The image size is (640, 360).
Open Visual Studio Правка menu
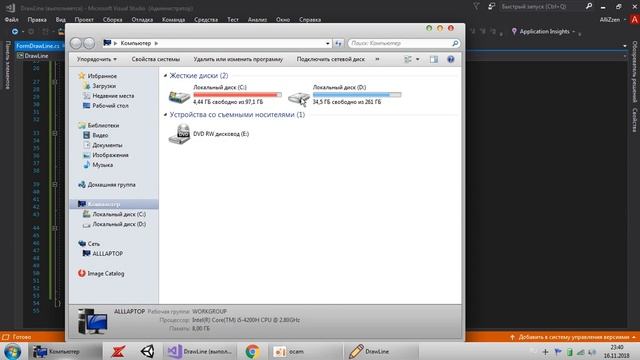coord(37,20)
